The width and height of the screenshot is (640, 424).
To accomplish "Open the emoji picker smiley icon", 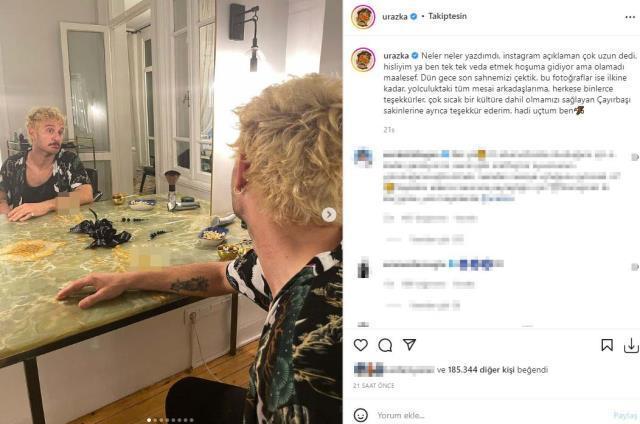I will click(x=360, y=415).
